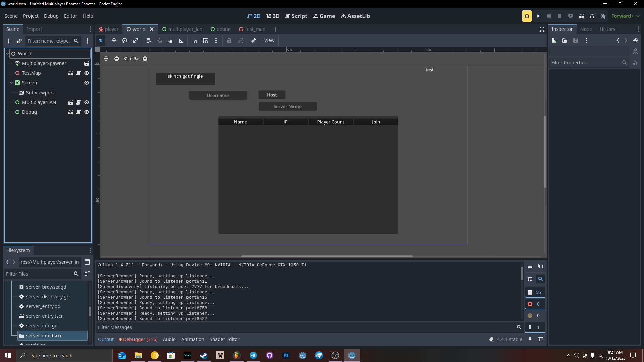Open the Forward+ renderer dropdown
This screenshot has width=644, height=362.
click(625, 16)
